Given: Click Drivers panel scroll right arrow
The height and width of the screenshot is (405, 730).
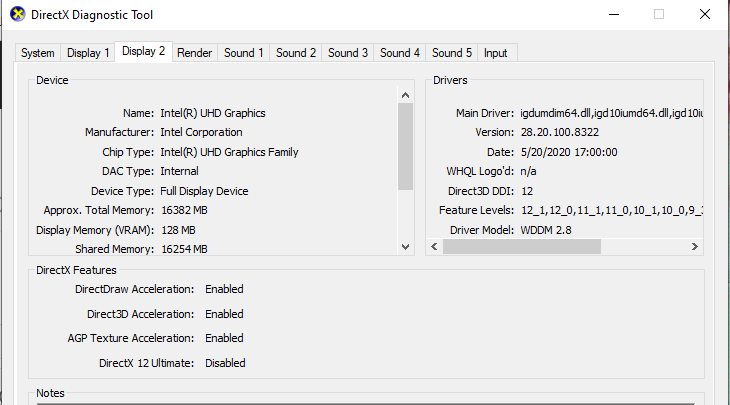Looking at the screenshot, I should (x=695, y=247).
